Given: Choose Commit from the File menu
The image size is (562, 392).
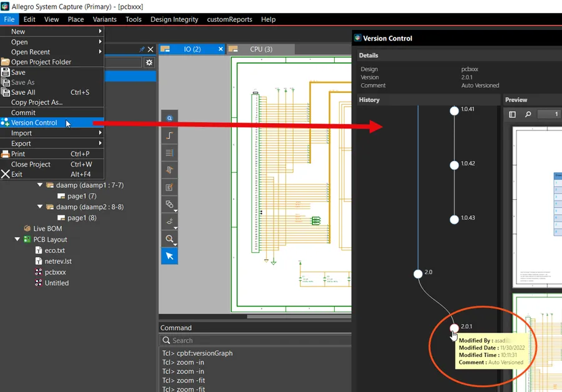Looking at the screenshot, I should coord(52,112).
